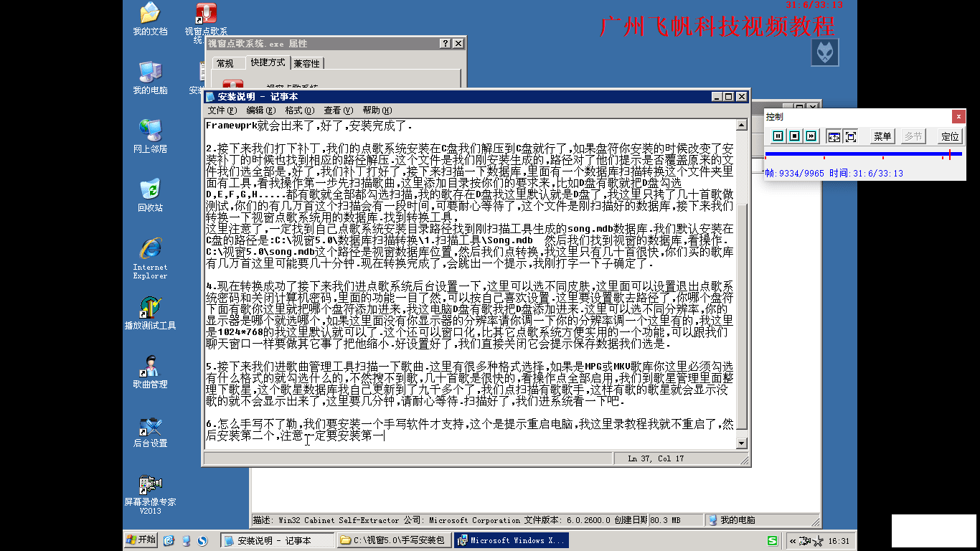Click the ? help button in properties dialog

coord(446,44)
